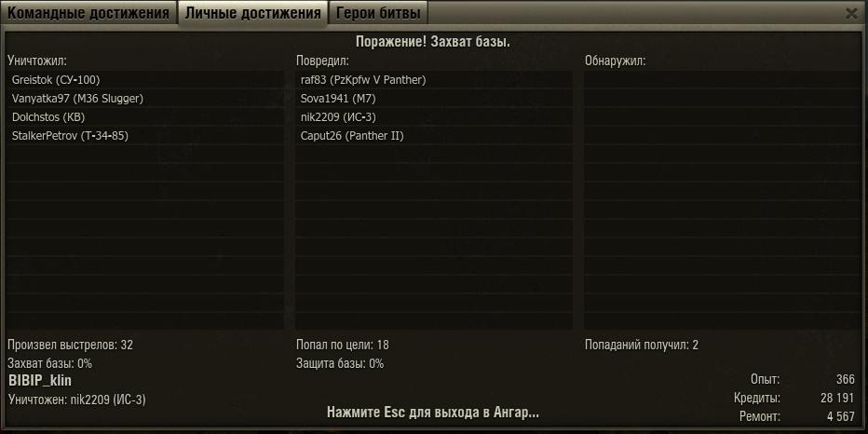Click the Уничтожил column header
Image resolution: width=868 pixels, height=434 pixels.
(37, 61)
